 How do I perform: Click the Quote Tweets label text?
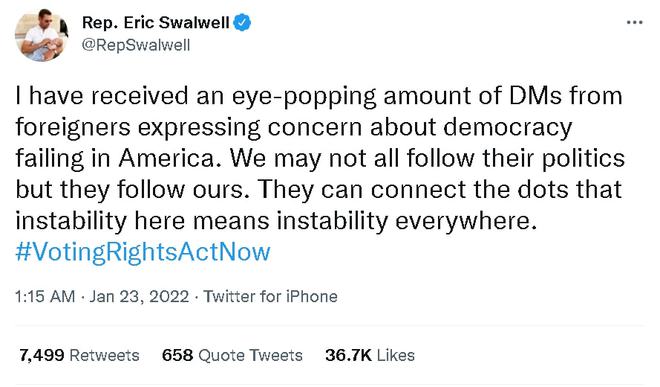(250, 355)
